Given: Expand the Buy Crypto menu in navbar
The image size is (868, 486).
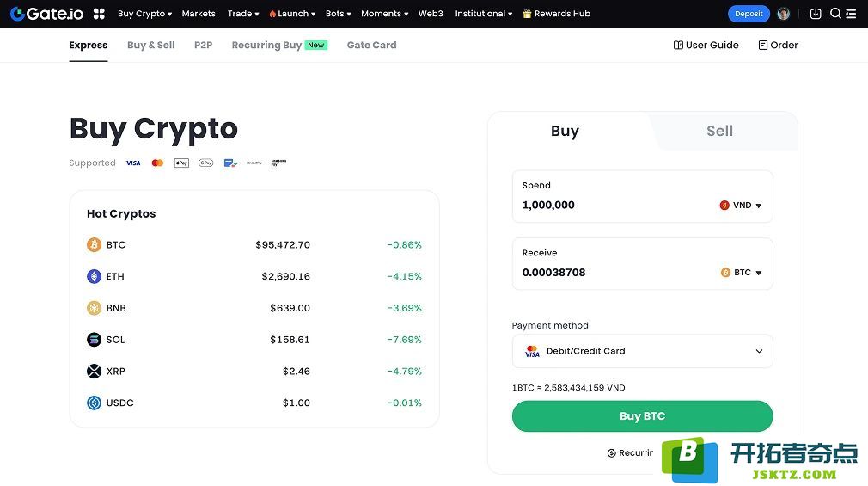Looking at the screenshot, I should click(144, 14).
